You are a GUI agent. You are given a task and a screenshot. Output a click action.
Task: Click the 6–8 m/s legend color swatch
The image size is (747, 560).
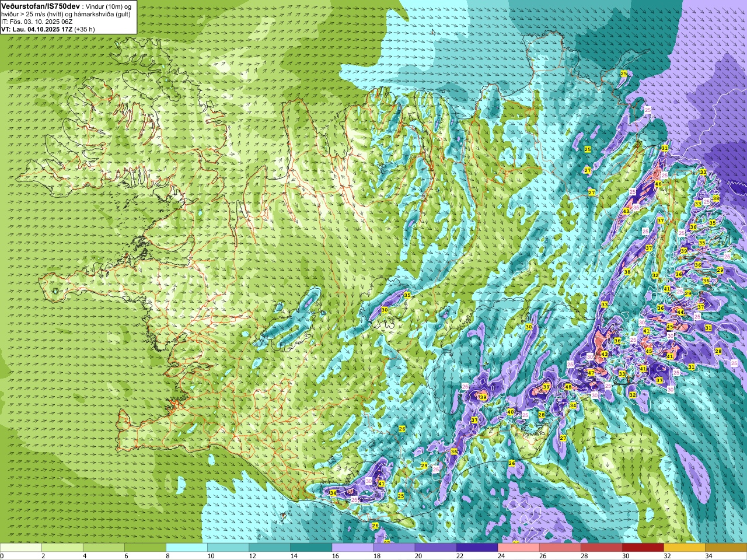(145, 548)
